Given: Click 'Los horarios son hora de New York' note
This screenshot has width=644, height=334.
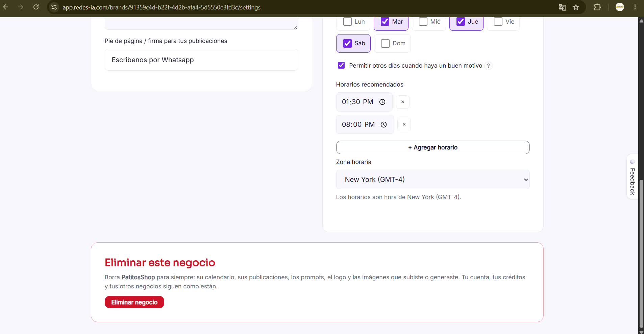Looking at the screenshot, I should (x=399, y=197).
